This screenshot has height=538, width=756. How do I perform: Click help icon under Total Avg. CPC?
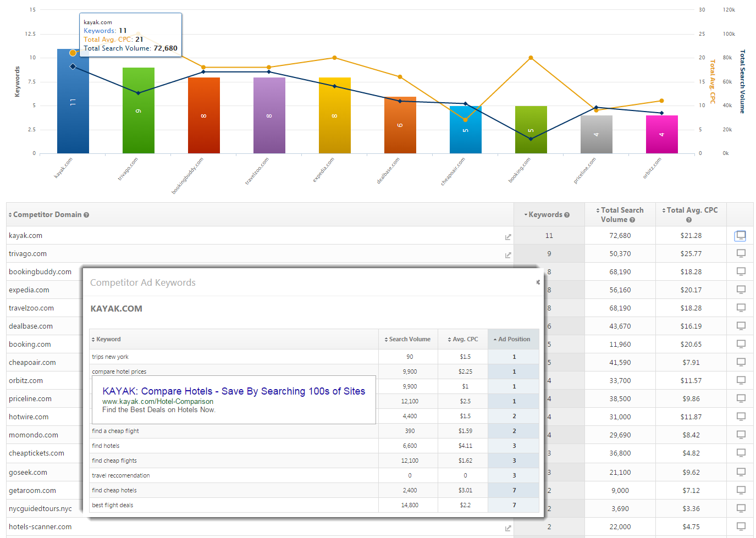pyautogui.click(x=688, y=220)
